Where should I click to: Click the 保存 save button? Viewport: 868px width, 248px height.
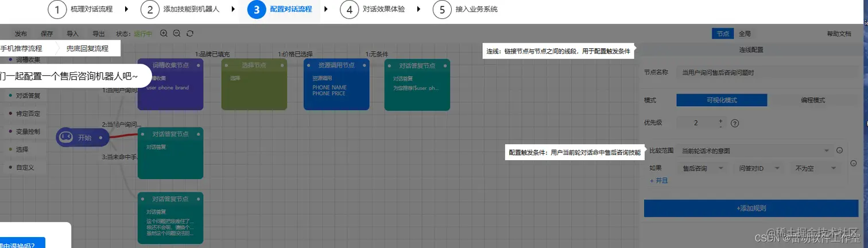point(47,34)
